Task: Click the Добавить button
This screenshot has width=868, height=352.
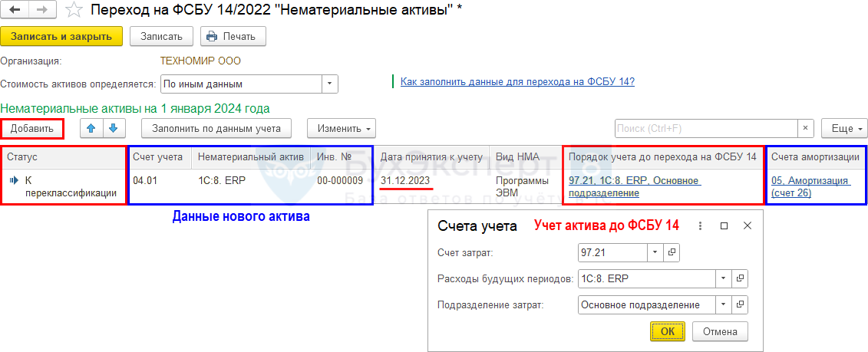Action: 32,129
